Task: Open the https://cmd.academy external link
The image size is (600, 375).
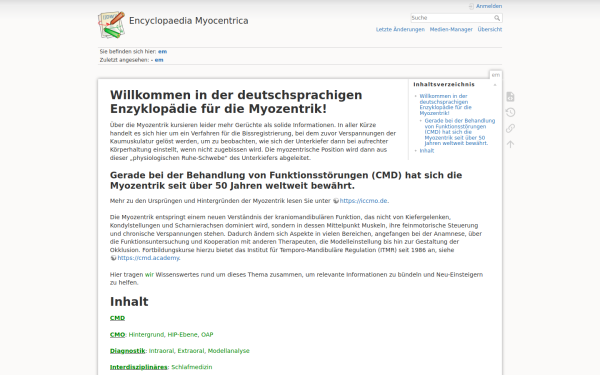Action: (x=148, y=258)
